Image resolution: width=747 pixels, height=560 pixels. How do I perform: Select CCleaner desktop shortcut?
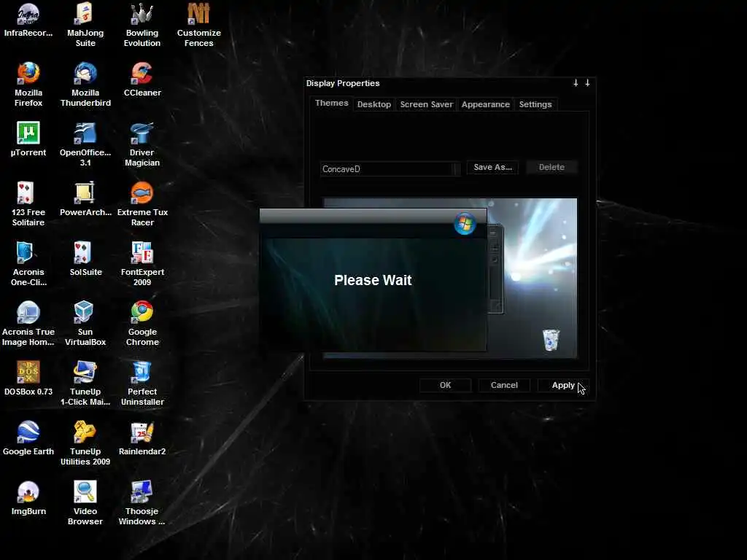coord(142,79)
